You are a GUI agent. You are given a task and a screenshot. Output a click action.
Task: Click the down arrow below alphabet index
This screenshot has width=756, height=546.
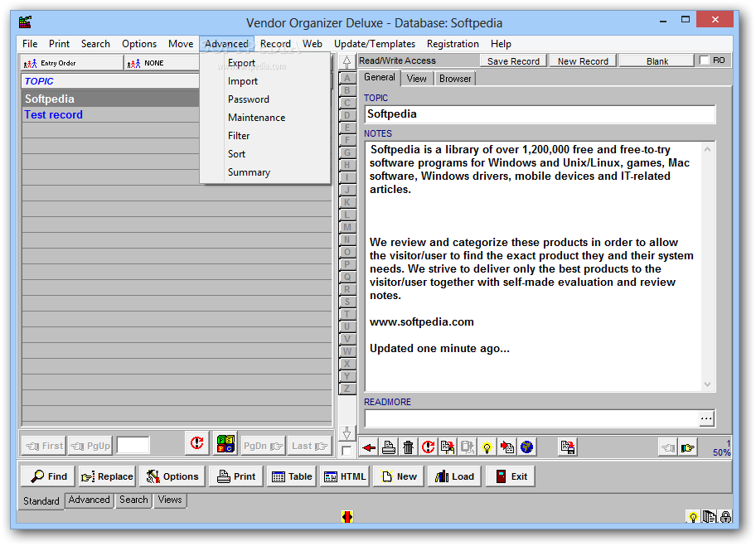[x=346, y=433]
